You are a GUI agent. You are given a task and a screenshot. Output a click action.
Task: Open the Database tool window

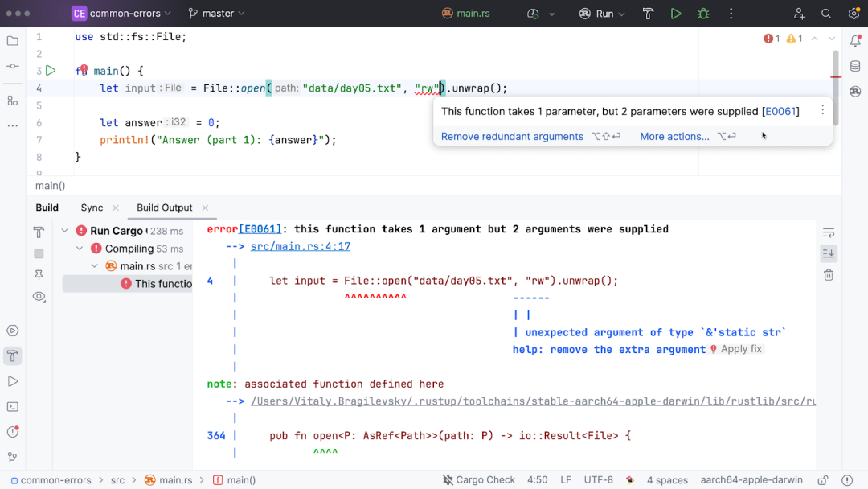[855, 67]
